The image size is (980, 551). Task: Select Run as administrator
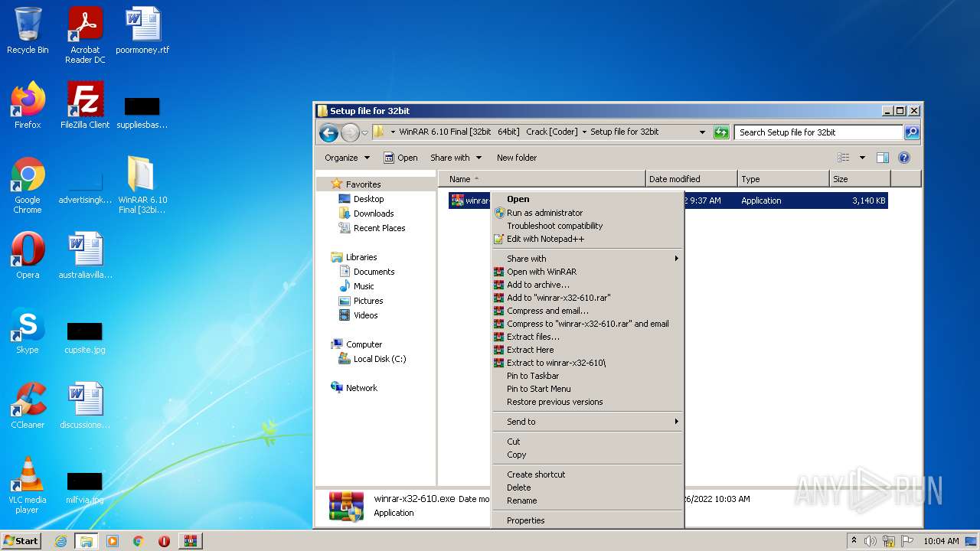click(587, 213)
